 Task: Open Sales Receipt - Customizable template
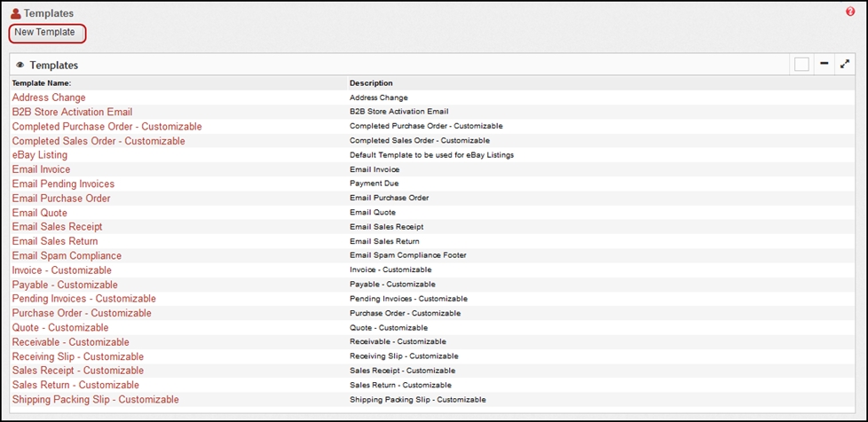(x=78, y=371)
